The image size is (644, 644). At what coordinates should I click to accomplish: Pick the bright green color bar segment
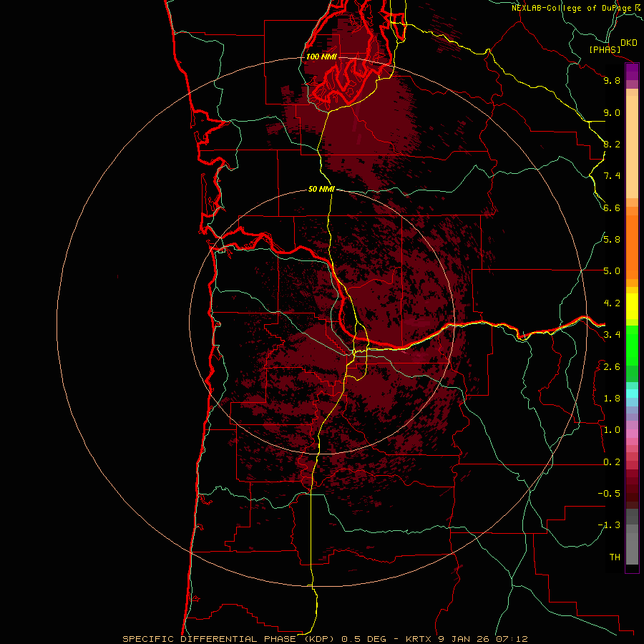pos(632,344)
